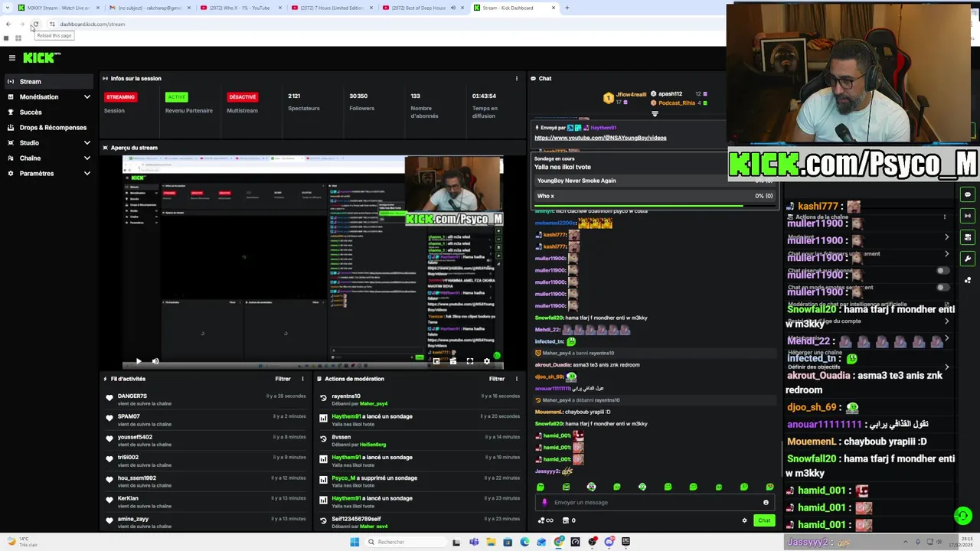This screenshot has width=980, height=551.
Task: Click heart icon beside DANGER7S follow
Action: coord(109,399)
